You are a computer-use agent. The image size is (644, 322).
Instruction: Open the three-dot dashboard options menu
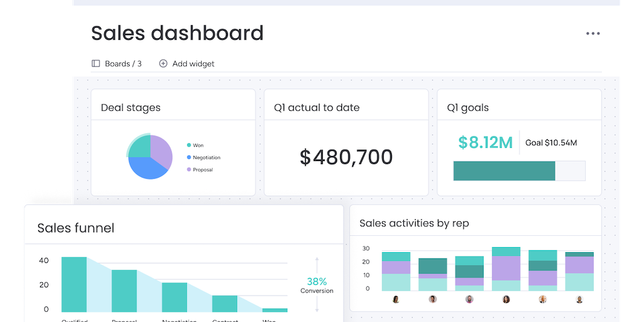(x=592, y=34)
